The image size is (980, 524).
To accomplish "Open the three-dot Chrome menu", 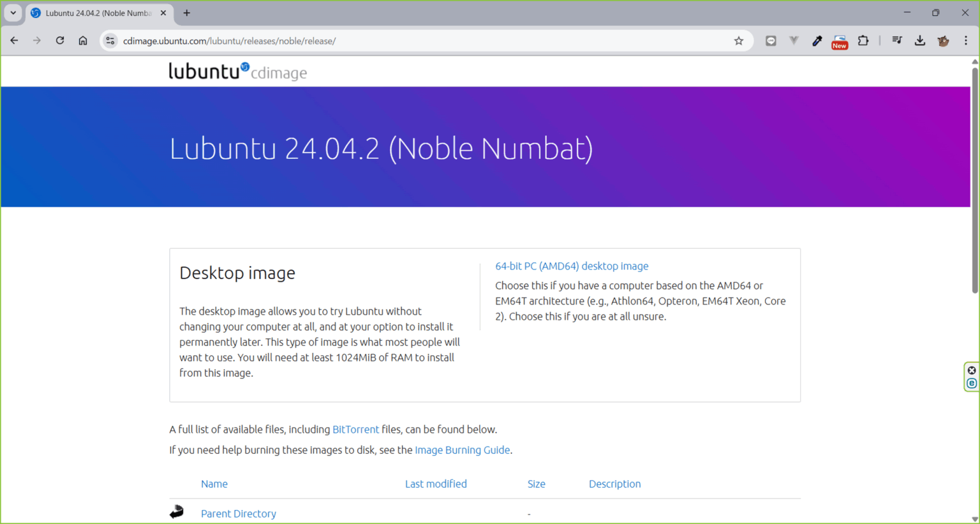I will point(966,40).
